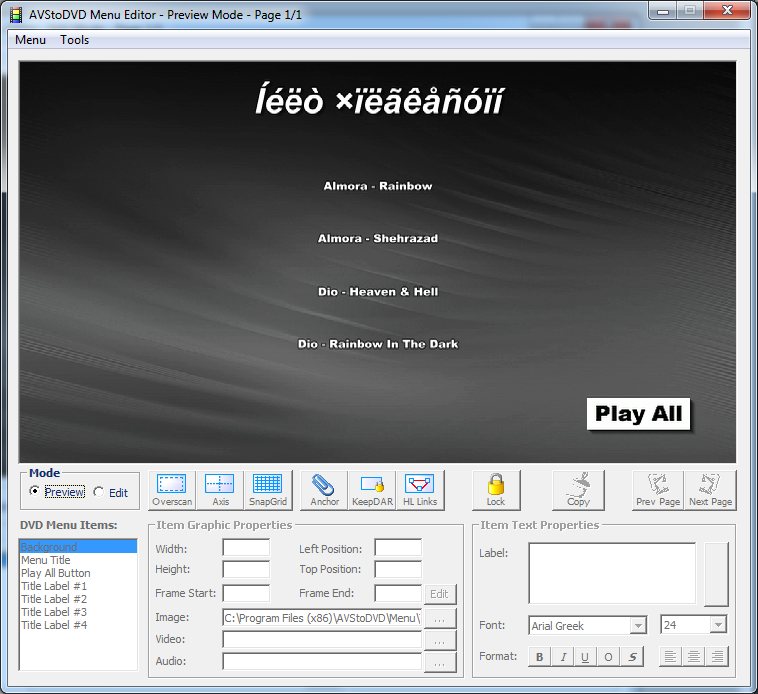758x694 pixels.
Task: Click the Top Position field
Action: (x=398, y=569)
